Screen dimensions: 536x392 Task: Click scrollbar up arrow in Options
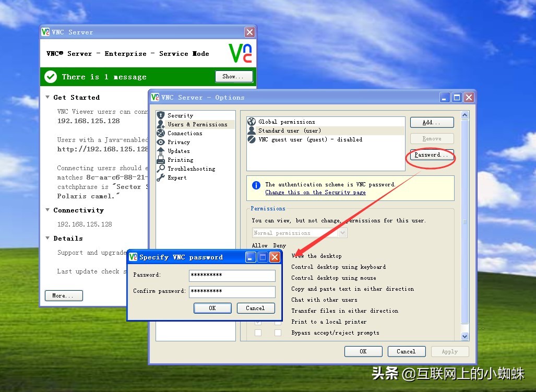click(465, 115)
